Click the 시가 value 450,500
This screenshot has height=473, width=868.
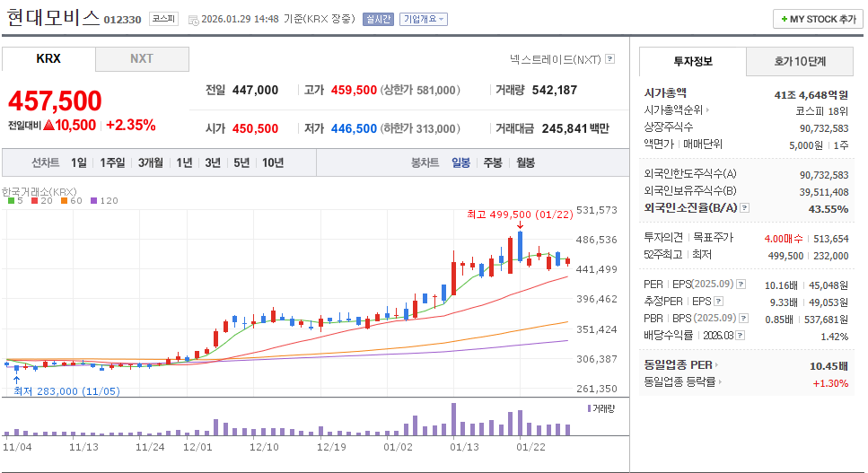(255, 129)
